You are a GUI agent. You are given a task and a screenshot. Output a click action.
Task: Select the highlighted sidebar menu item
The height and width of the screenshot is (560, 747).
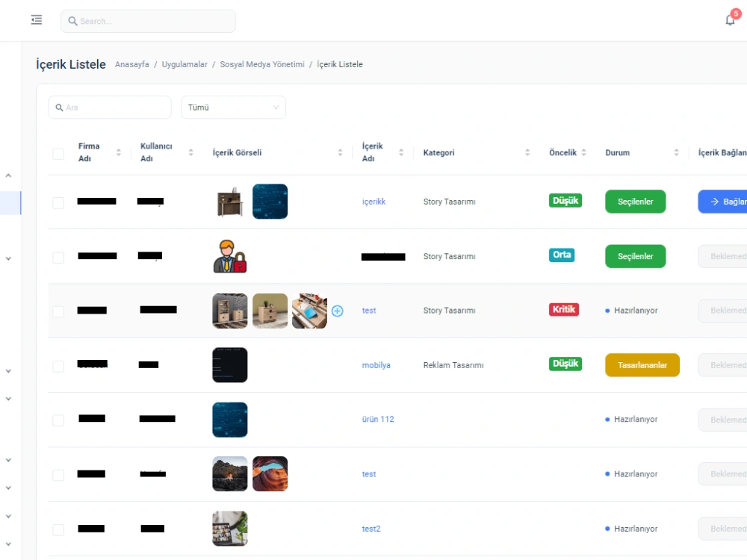pos(10,203)
